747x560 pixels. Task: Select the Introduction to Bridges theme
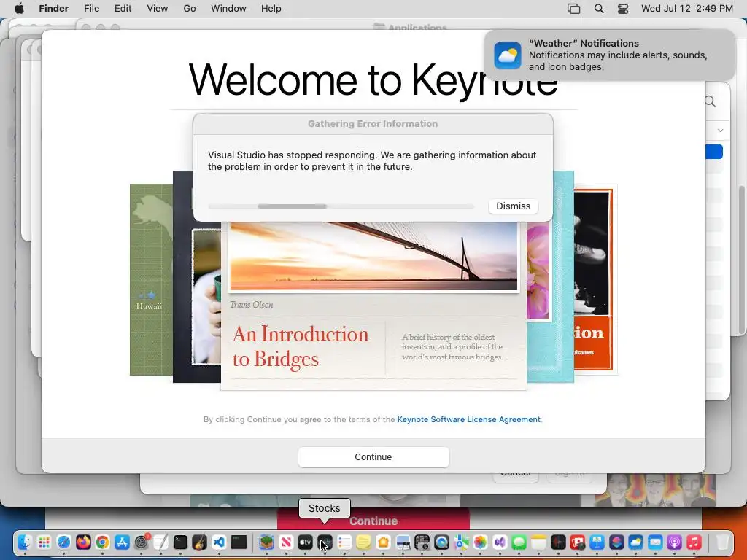point(373,305)
